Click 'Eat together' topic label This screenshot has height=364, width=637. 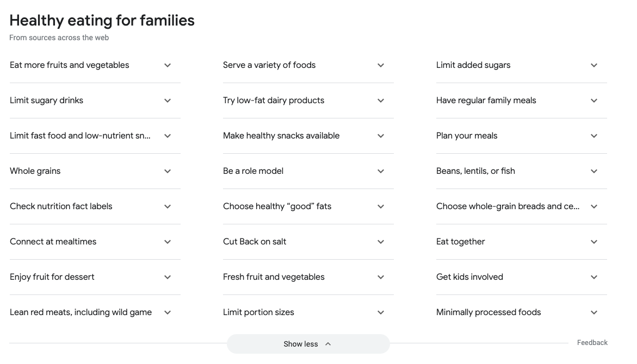(x=460, y=242)
